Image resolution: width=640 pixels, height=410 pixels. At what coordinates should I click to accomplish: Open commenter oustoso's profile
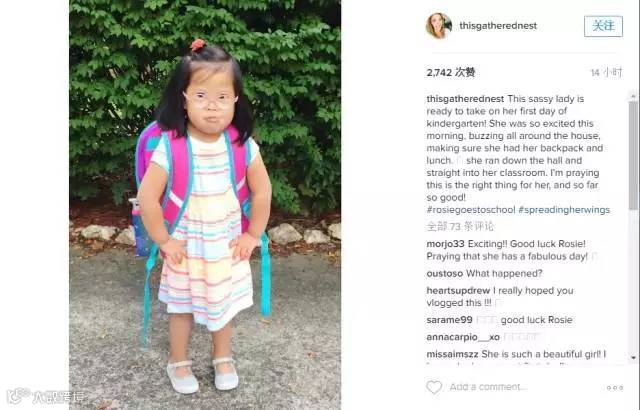[x=444, y=273]
